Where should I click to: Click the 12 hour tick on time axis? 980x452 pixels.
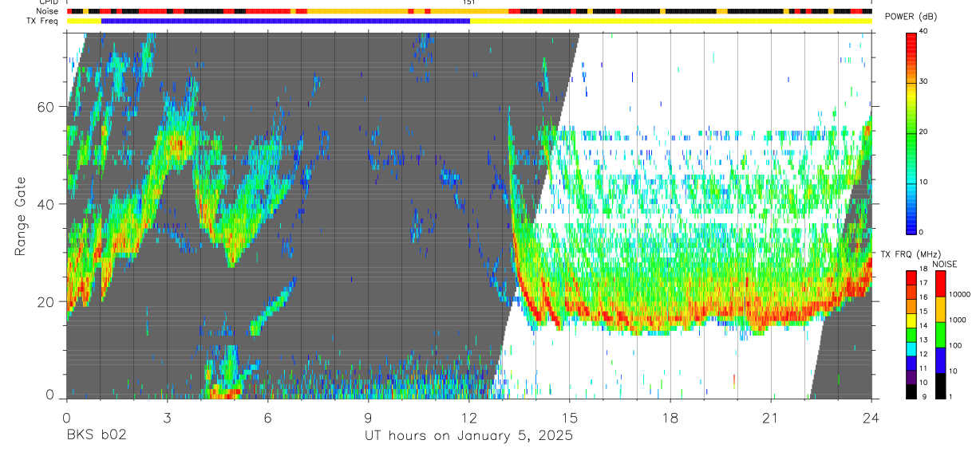[x=468, y=417]
